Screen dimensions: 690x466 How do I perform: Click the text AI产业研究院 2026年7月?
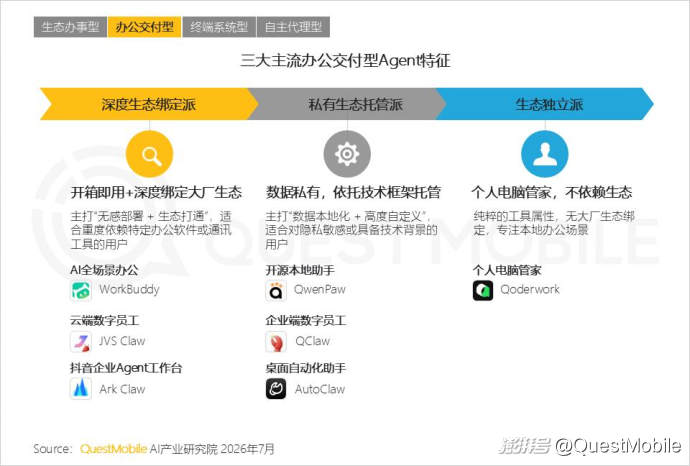tap(212, 449)
